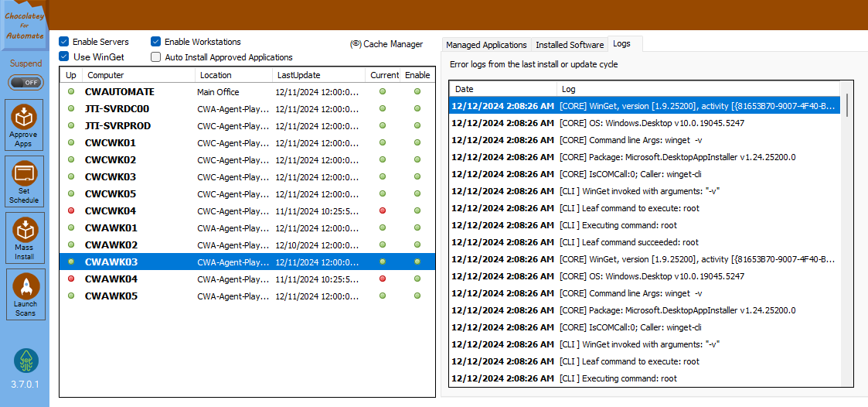Select computer CWCWK03
The image size is (868, 407).
pos(247,177)
